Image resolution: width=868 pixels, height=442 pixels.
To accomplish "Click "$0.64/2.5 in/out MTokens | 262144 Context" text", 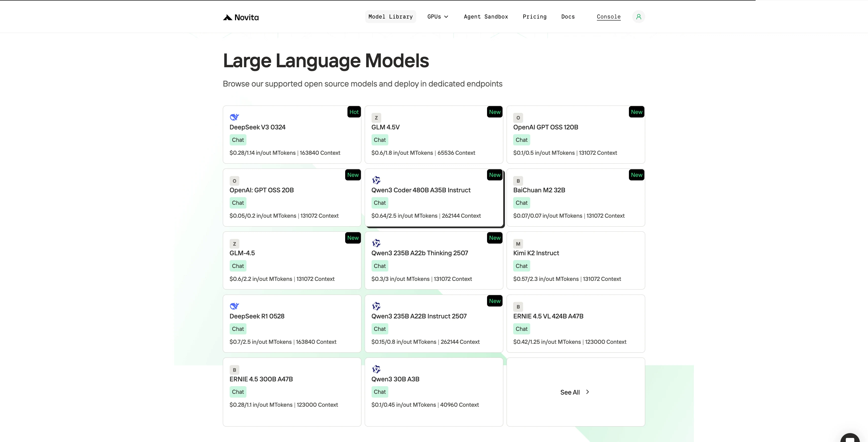I will click(x=426, y=216).
